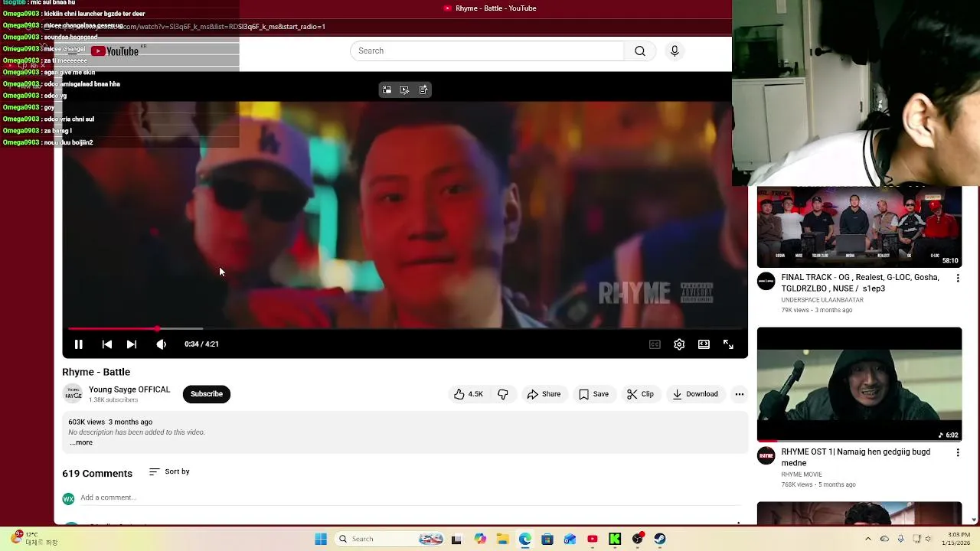Click Young Sayge channel avatar
This screenshot has width=980, height=551.
pos(73,394)
